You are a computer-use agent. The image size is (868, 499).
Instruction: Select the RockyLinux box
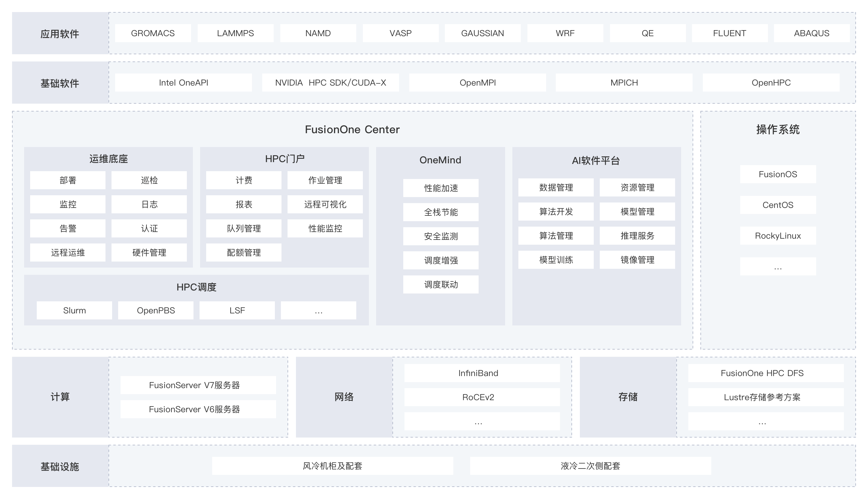(778, 236)
